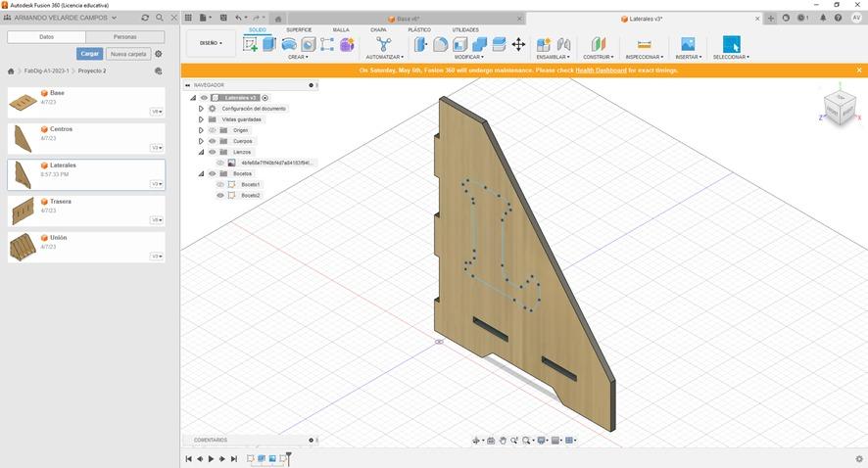Toggle visibility eye of Bocetos folder
Image resolution: width=868 pixels, height=468 pixels.
[x=212, y=173]
